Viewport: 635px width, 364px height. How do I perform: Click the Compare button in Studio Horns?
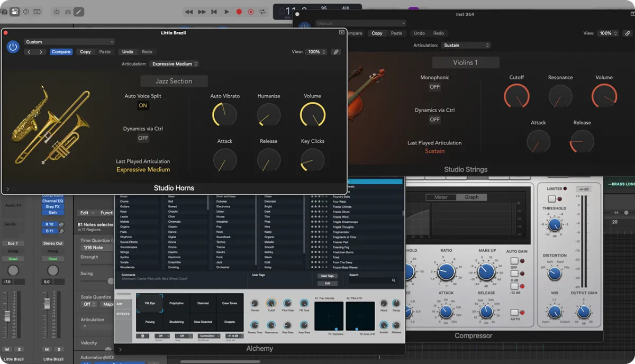pos(61,52)
